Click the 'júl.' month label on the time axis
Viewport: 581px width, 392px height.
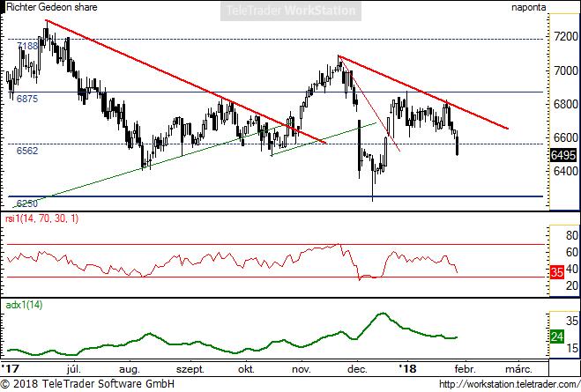tap(74, 369)
